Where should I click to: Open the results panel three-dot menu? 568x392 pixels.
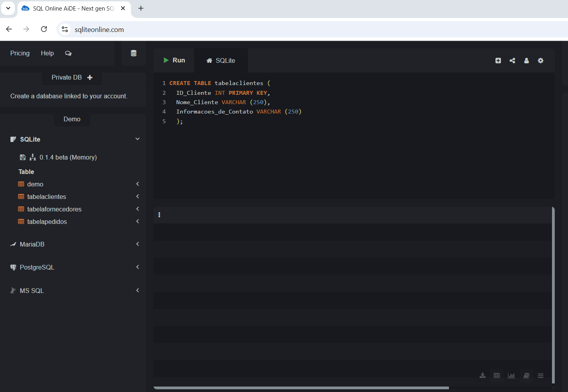159,215
